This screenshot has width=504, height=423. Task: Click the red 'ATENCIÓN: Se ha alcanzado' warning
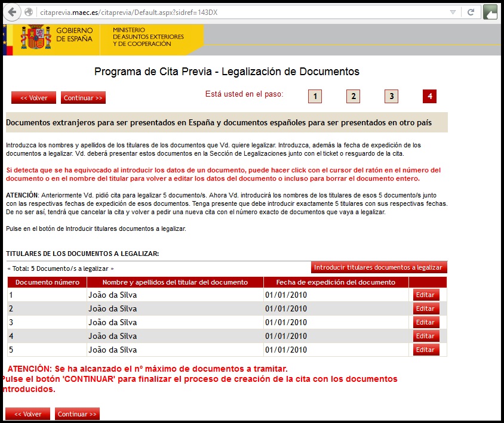(147, 369)
